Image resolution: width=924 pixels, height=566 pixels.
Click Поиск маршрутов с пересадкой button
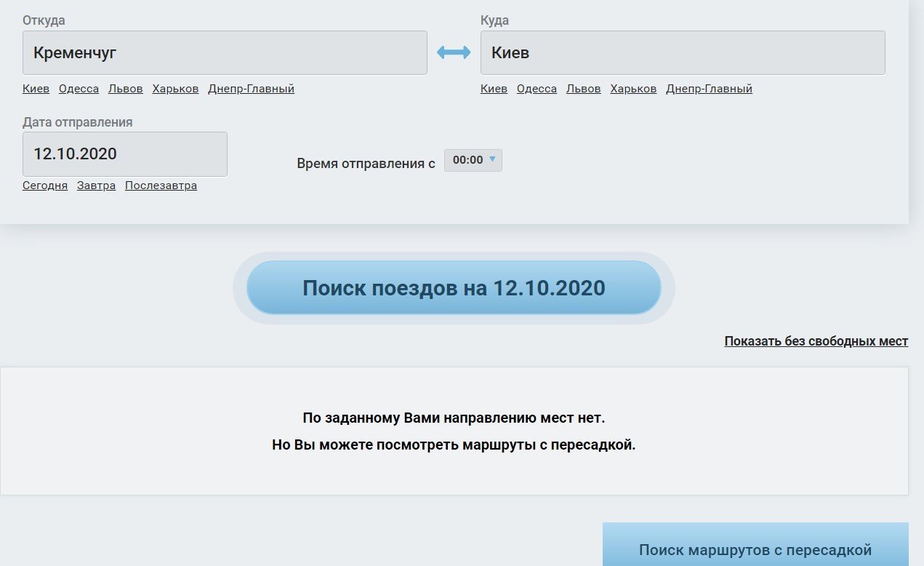pos(755,549)
